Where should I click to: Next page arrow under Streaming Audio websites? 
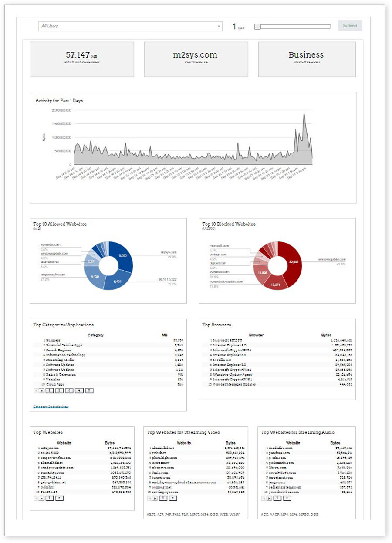click(270, 498)
